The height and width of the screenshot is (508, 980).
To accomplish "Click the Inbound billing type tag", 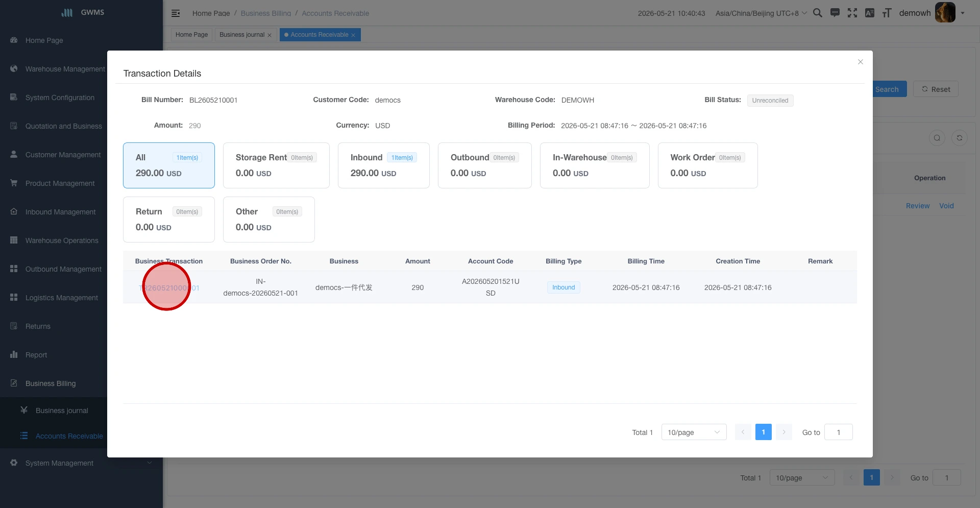I will pyautogui.click(x=563, y=287).
